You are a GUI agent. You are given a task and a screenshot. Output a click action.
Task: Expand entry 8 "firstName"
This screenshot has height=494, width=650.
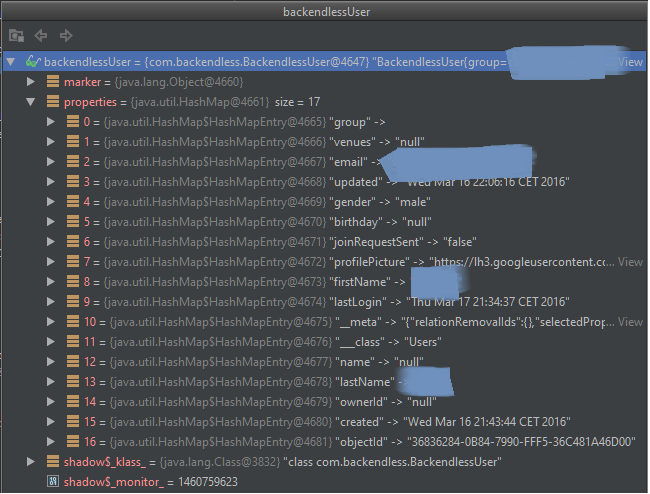51,282
